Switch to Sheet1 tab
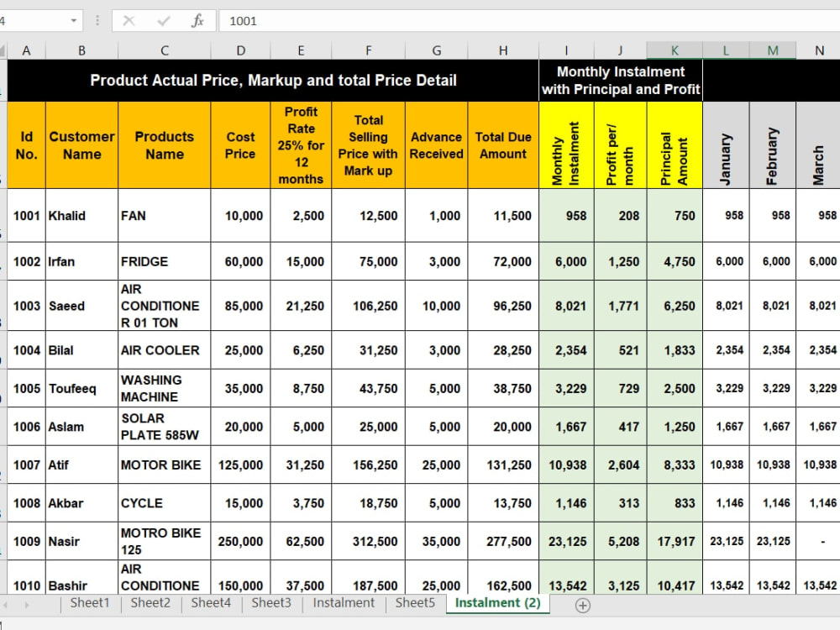The image size is (840, 630). (x=90, y=602)
